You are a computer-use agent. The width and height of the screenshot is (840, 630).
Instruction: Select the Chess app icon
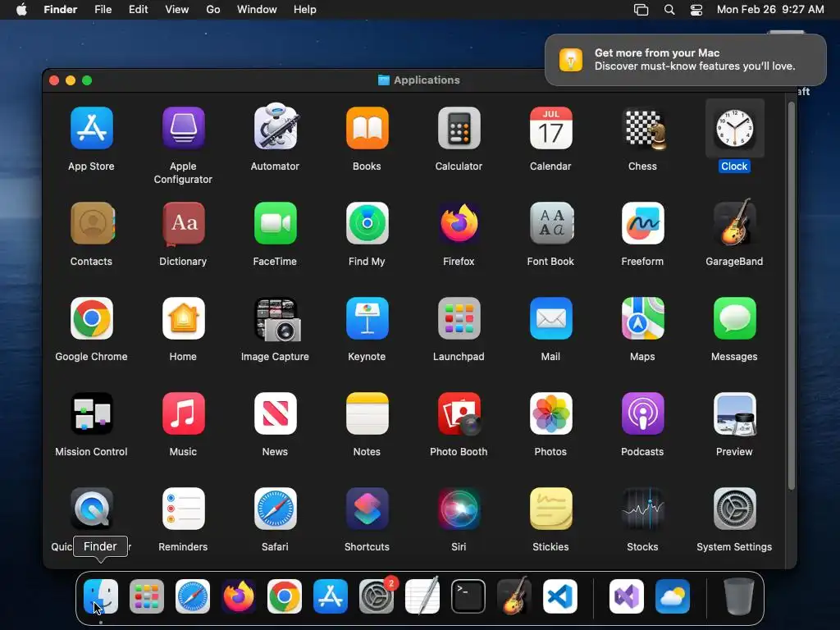point(643,128)
